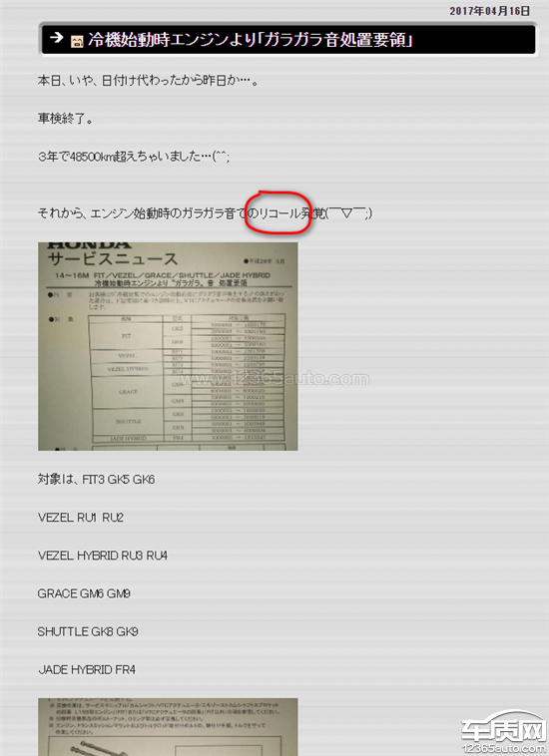Click the GRACE GM6 GM9 line
The width and height of the screenshot is (549, 756).
[84, 593]
